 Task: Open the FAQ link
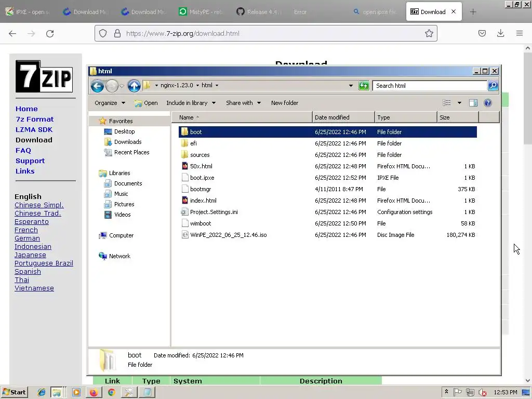[x=23, y=150]
